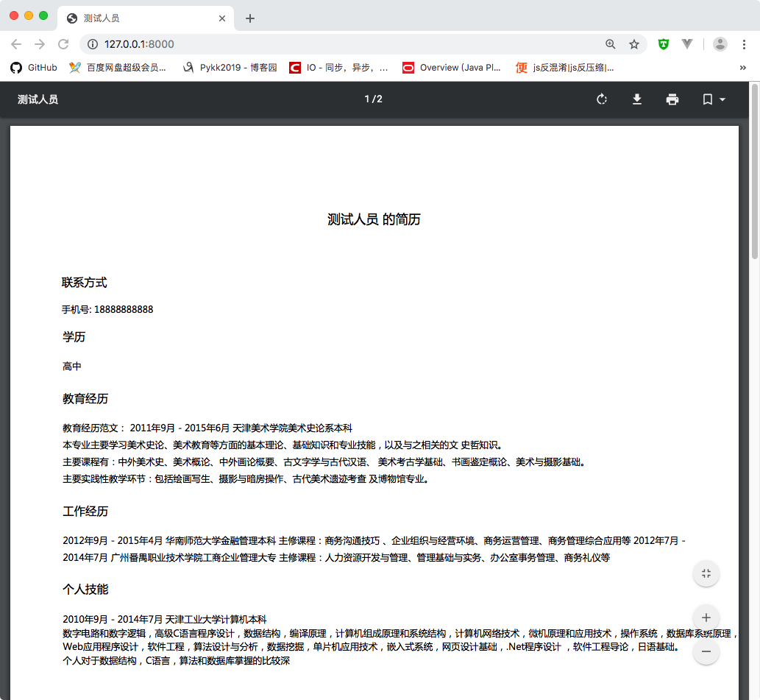
Task: Open the Overview (Java Pl... bookmark
Action: pos(452,68)
